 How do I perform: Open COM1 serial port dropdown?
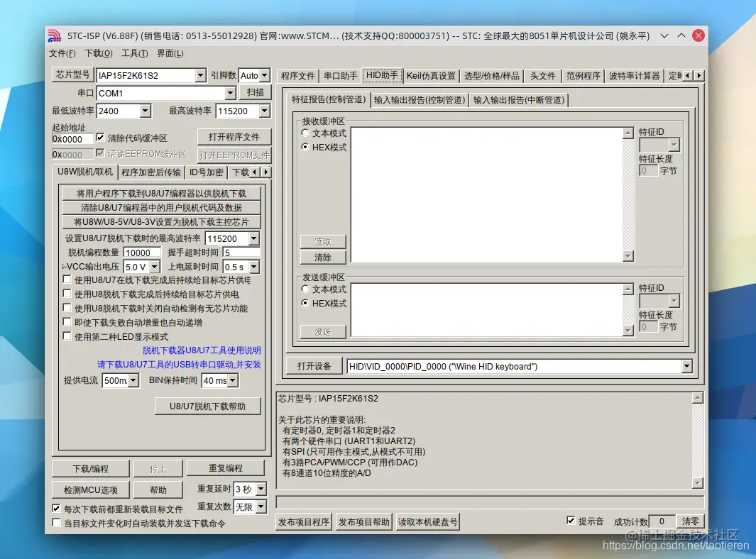tap(231, 92)
